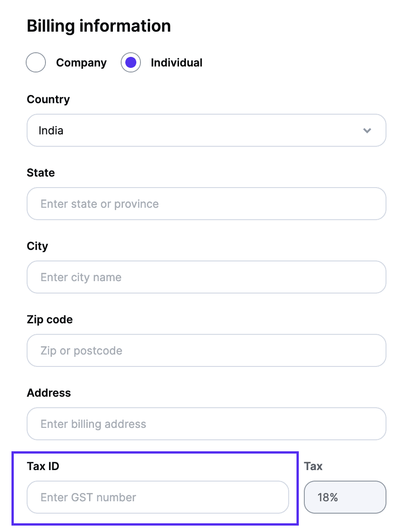Click the highlighted Tax ID input

pos(158,497)
